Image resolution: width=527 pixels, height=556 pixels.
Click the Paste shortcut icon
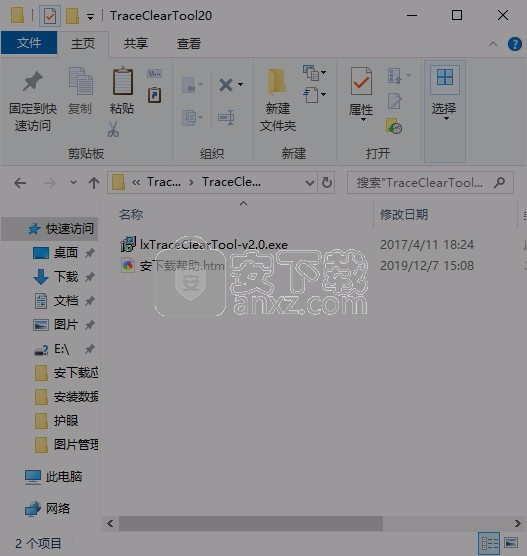point(155,95)
